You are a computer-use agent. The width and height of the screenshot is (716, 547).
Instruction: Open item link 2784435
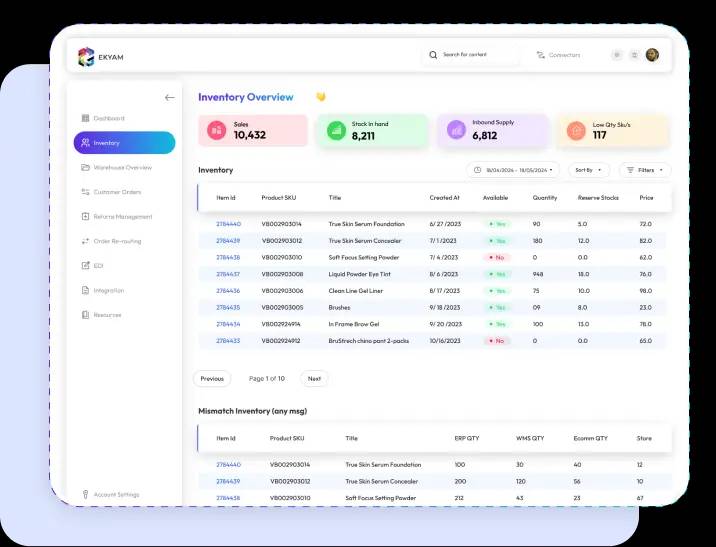click(x=228, y=308)
